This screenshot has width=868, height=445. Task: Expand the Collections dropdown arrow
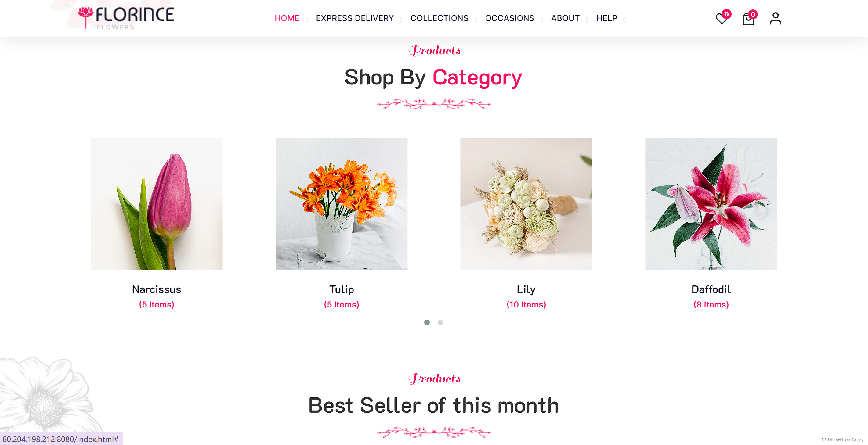point(476,20)
